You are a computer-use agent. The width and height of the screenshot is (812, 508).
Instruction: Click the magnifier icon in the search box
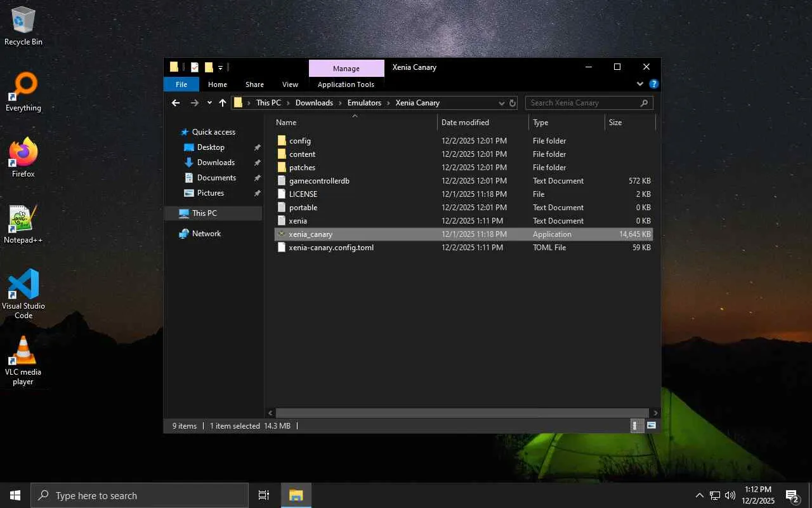click(x=644, y=103)
